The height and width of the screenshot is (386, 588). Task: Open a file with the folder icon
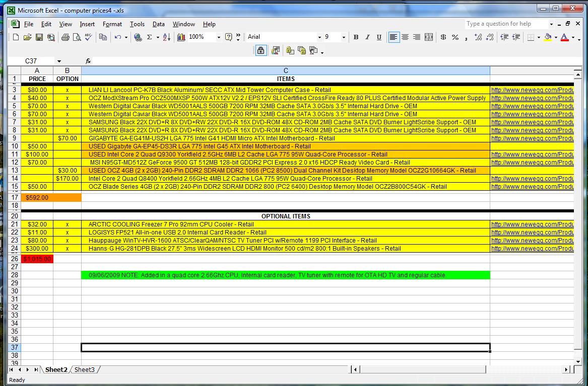coord(27,37)
